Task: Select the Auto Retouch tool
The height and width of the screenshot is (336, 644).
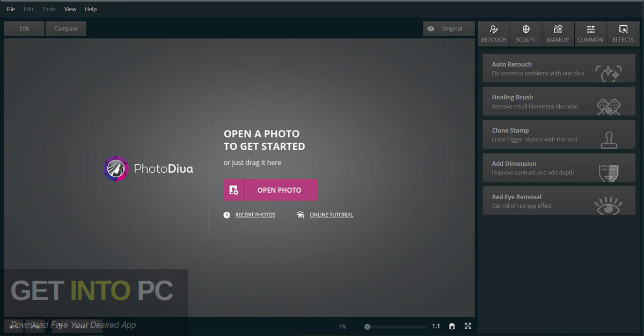Action: [x=559, y=68]
